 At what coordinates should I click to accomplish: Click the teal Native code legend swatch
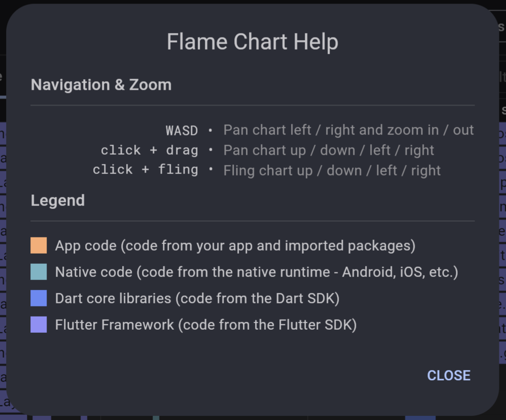(38, 272)
